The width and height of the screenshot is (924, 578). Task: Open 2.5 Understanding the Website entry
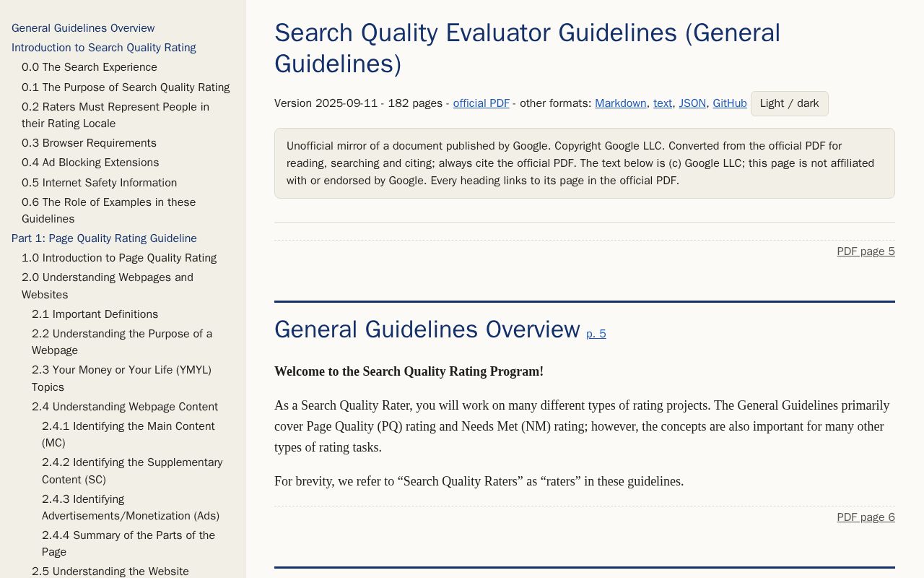coord(110,571)
